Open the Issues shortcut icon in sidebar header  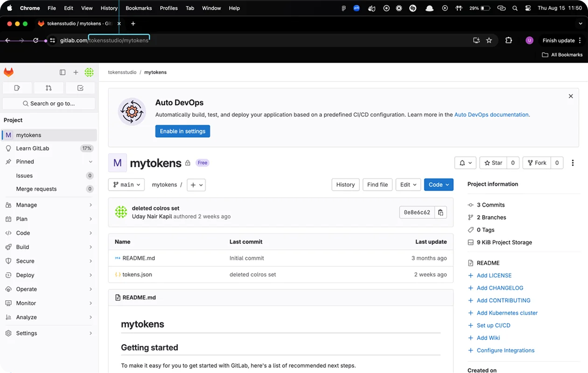click(x=17, y=88)
